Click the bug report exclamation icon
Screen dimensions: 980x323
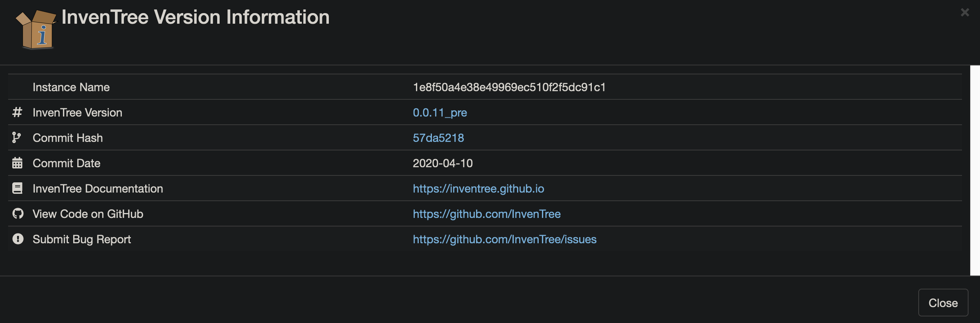[17, 239]
